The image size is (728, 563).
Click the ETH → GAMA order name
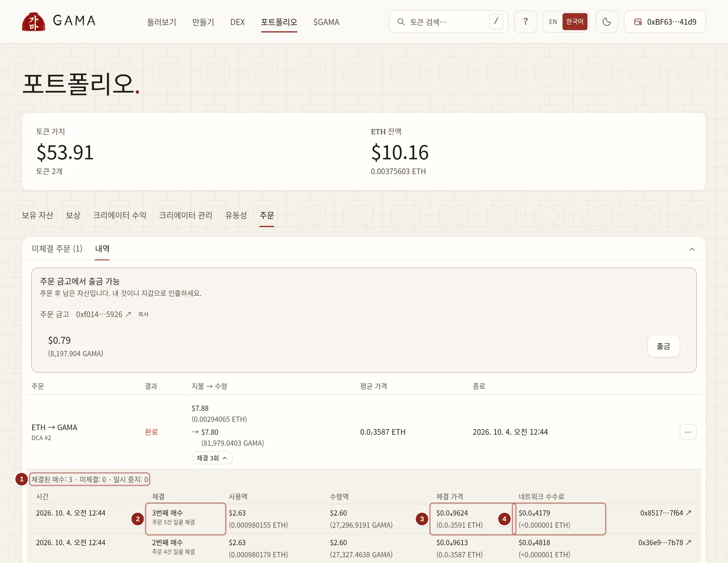(x=54, y=427)
